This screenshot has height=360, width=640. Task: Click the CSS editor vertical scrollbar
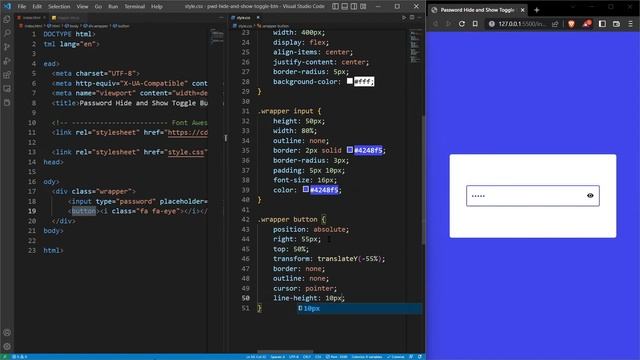[423, 180]
